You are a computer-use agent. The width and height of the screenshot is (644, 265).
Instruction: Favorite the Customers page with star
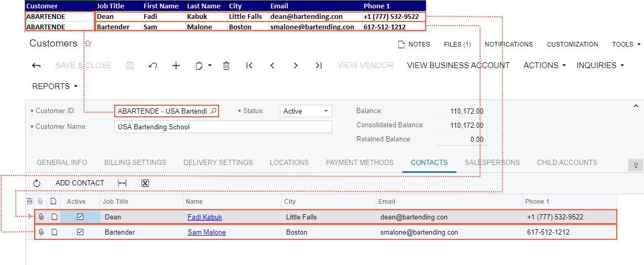88,44
